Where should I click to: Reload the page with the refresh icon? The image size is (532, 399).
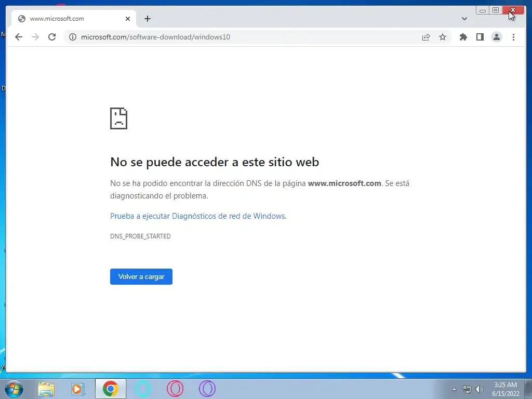[x=52, y=37]
